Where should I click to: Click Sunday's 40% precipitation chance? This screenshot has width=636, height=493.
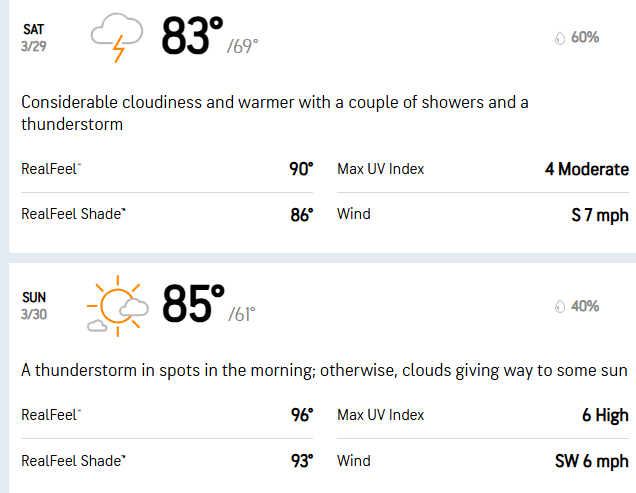(x=585, y=306)
